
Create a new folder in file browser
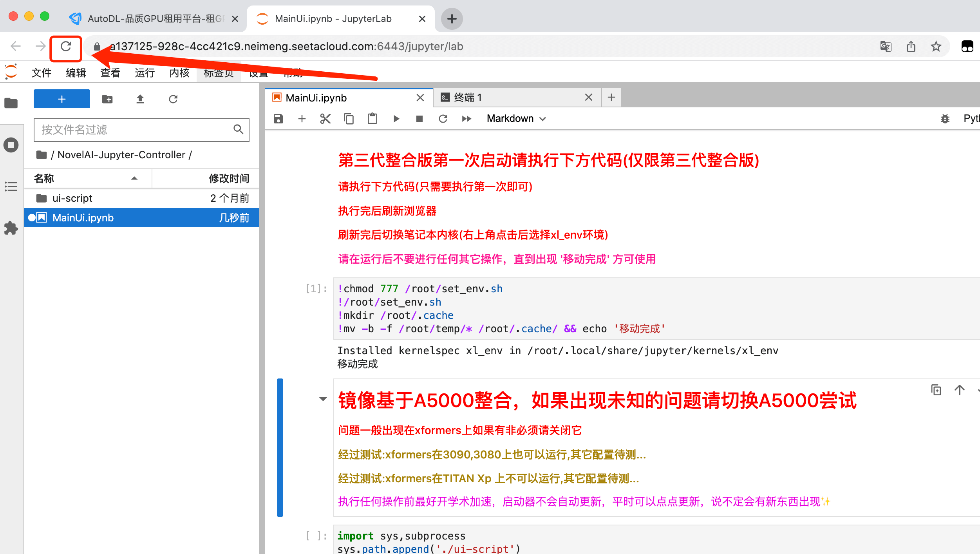click(x=107, y=99)
